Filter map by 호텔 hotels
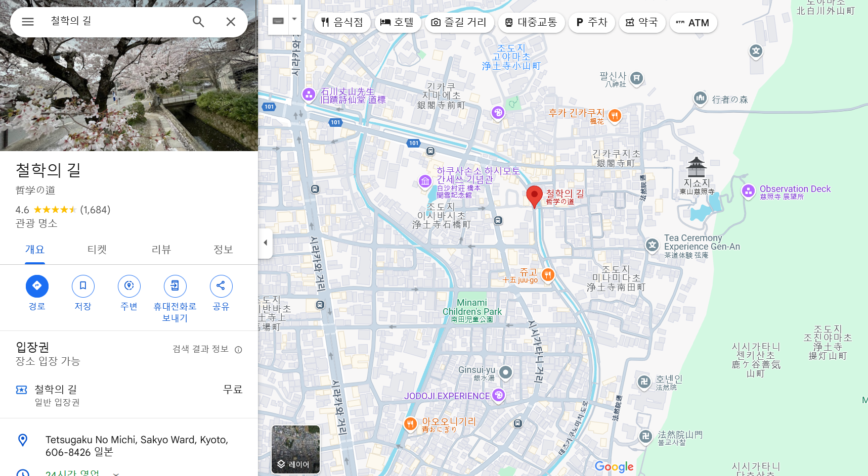Viewport: 868px width, 476px height. (x=398, y=22)
